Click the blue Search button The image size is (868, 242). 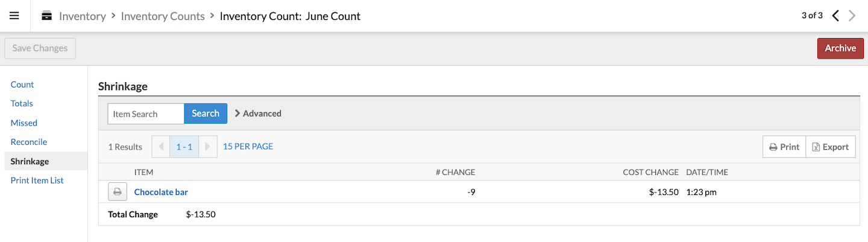point(206,113)
